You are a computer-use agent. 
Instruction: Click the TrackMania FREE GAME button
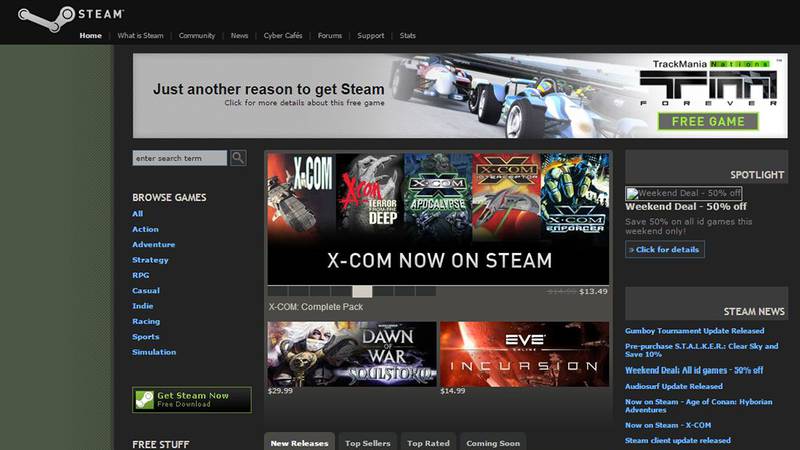708,121
